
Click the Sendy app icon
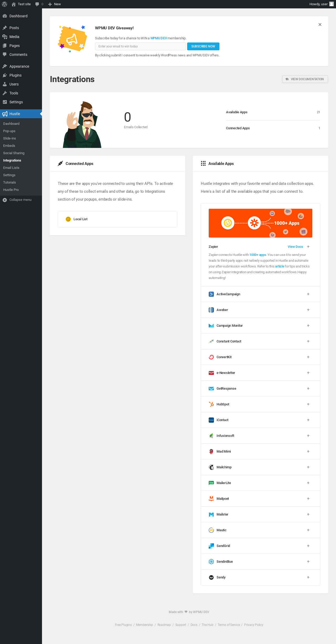coord(211,577)
